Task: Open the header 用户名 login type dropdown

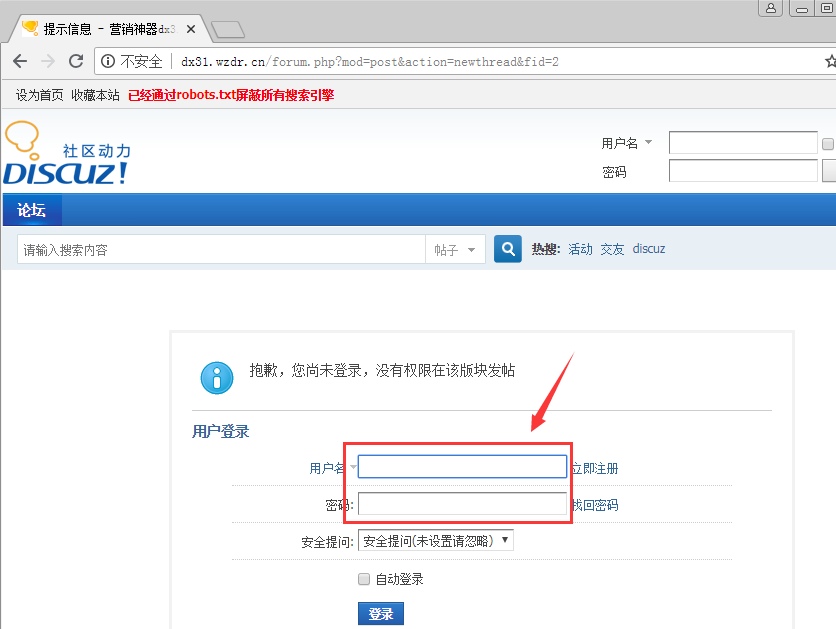Action: pos(628,143)
